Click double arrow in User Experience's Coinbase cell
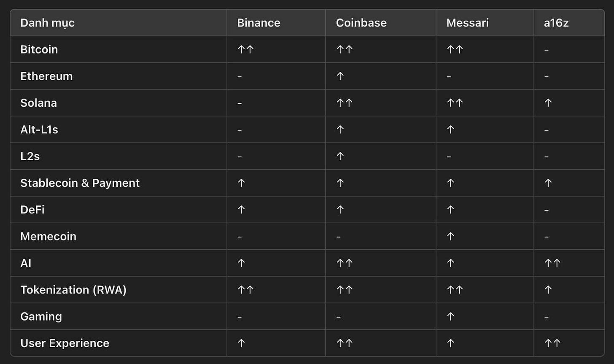 pyautogui.click(x=344, y=343)
